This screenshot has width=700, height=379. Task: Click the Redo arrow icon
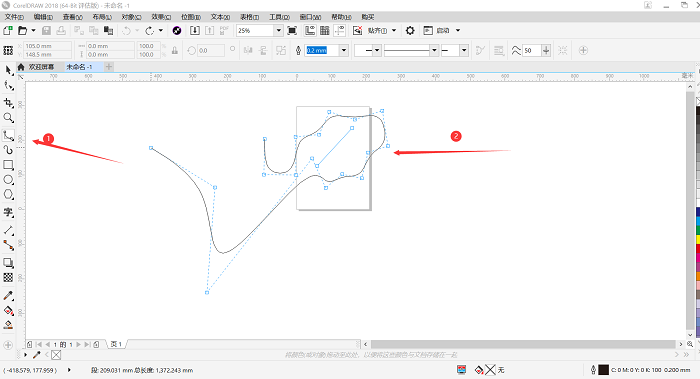150,30
